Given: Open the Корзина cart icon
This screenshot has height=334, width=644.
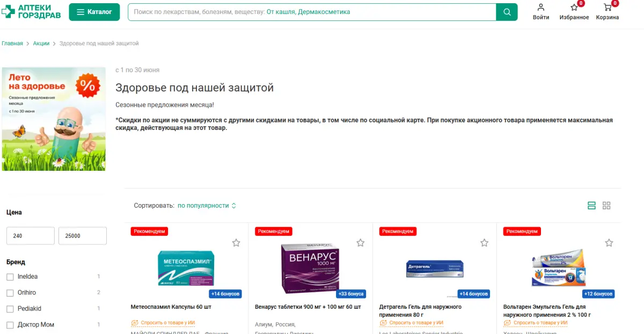Looking at the screenshot, I should [607, 12].
